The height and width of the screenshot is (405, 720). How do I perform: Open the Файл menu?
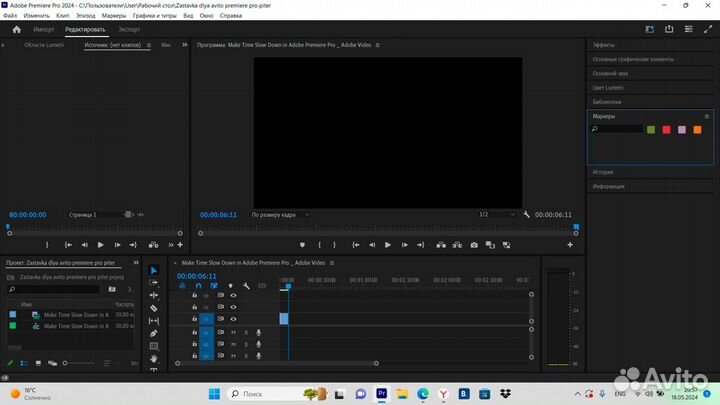pyautogui.click(x=10, y=15)
